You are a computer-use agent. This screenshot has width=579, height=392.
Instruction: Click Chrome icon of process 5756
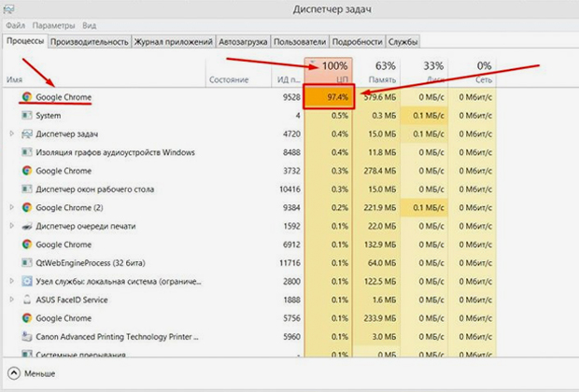(x=26, y=318)
